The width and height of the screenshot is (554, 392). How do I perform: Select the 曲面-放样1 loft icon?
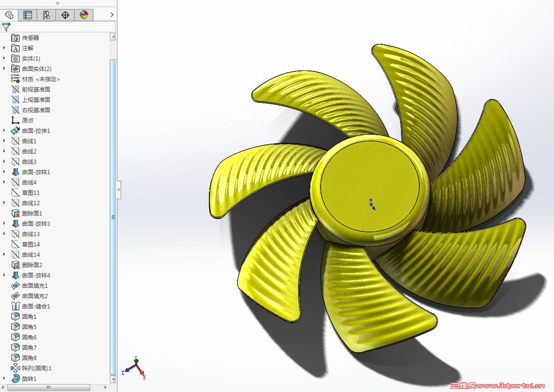(15, 172)
